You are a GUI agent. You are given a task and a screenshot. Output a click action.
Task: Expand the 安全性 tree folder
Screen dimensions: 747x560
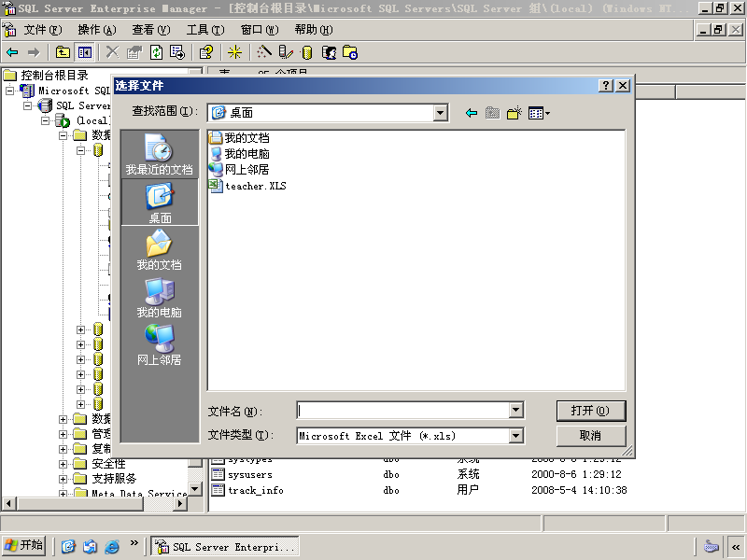[63, 464]
